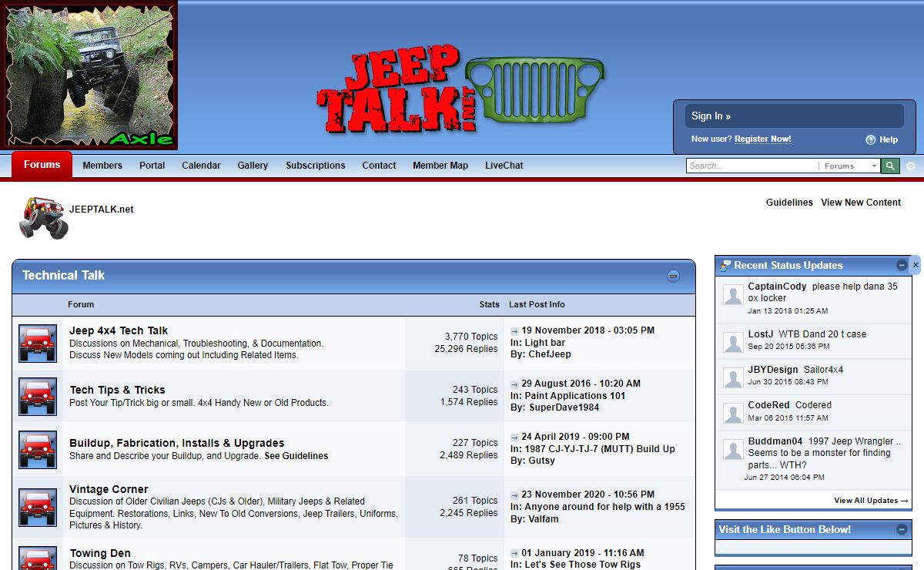Go to last post arrow for 23 November 2020
Viewport: 924px width, 570px height.
tap(514, 495)
